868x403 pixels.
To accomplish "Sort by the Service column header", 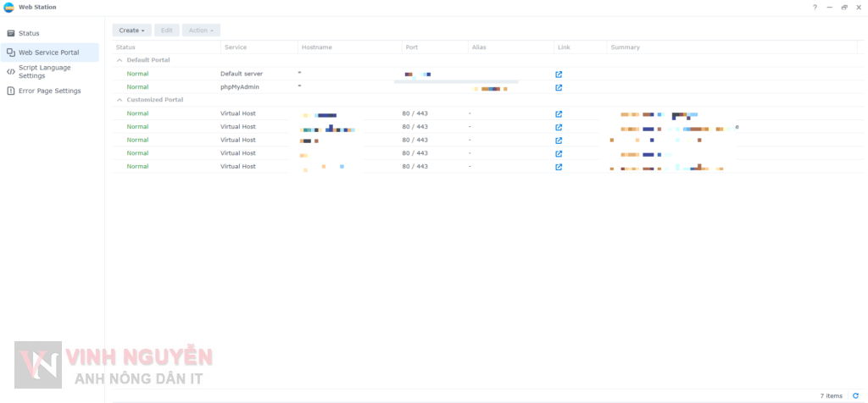I will pyautogui.click(x=236, y=47).
